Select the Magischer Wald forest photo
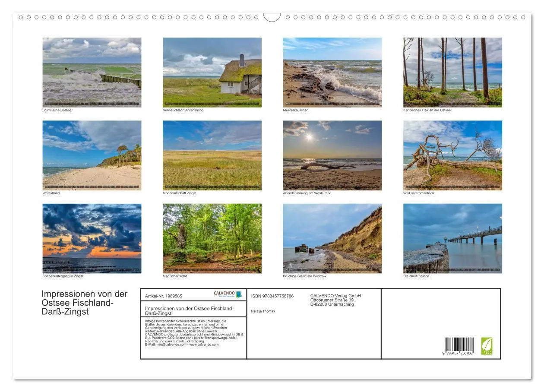This screenshot has height=392, width=544. click(212, 238)
